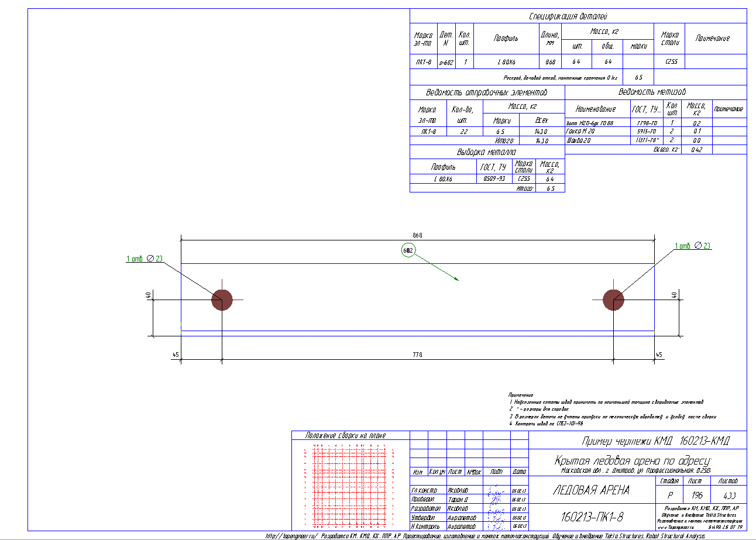Select the 'L 80X6' profile cell in specification
Image resolution: width=756 pixels, height=540 pixels.
click(506, 61)
